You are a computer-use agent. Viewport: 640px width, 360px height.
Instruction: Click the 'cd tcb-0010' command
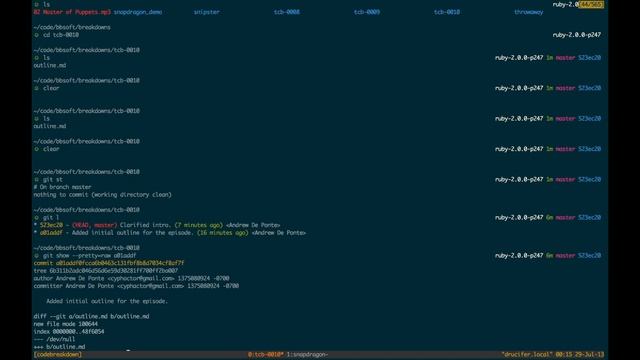pos(61,35)
